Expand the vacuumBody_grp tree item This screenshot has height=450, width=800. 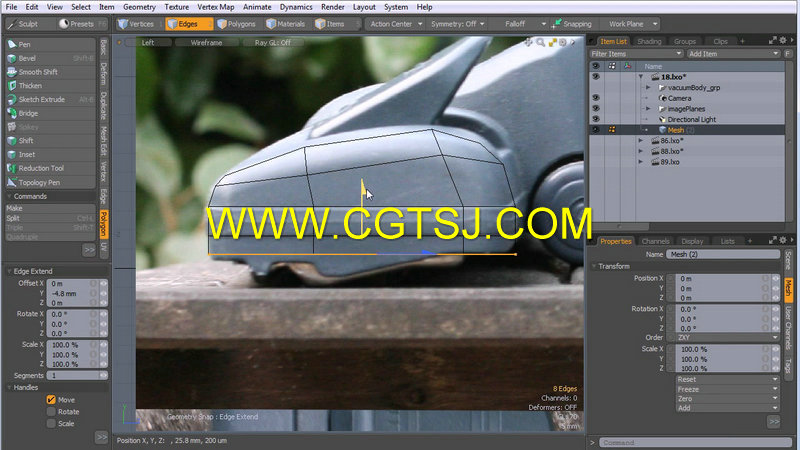coord(648,88)
